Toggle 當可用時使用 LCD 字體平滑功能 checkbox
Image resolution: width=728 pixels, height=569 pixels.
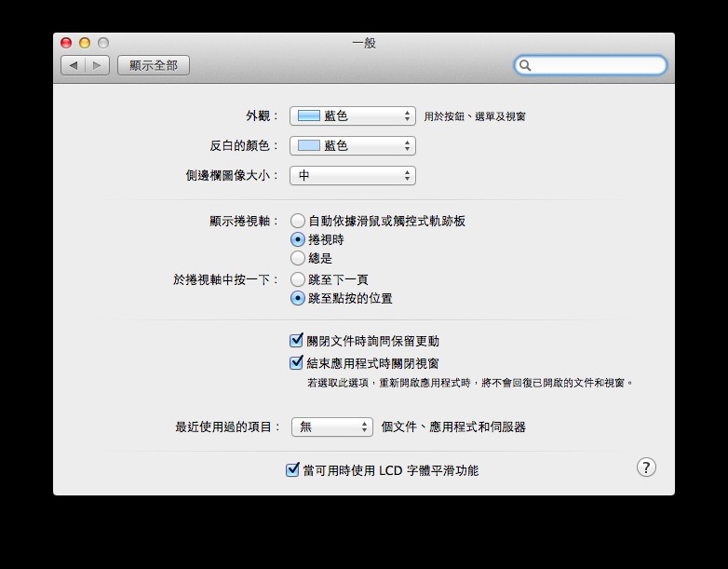point(292,470)
